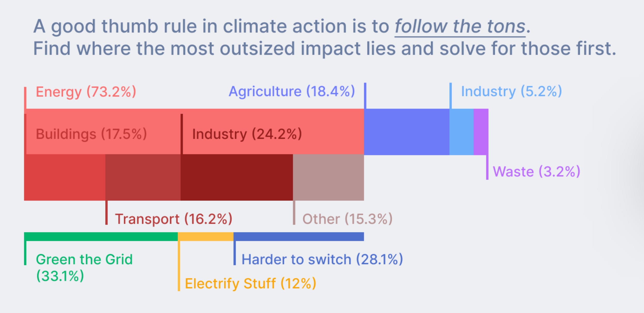Click the Energy (73.2%) label
Viewport: 644px width, 313px height.
click(x=86, y=92)
